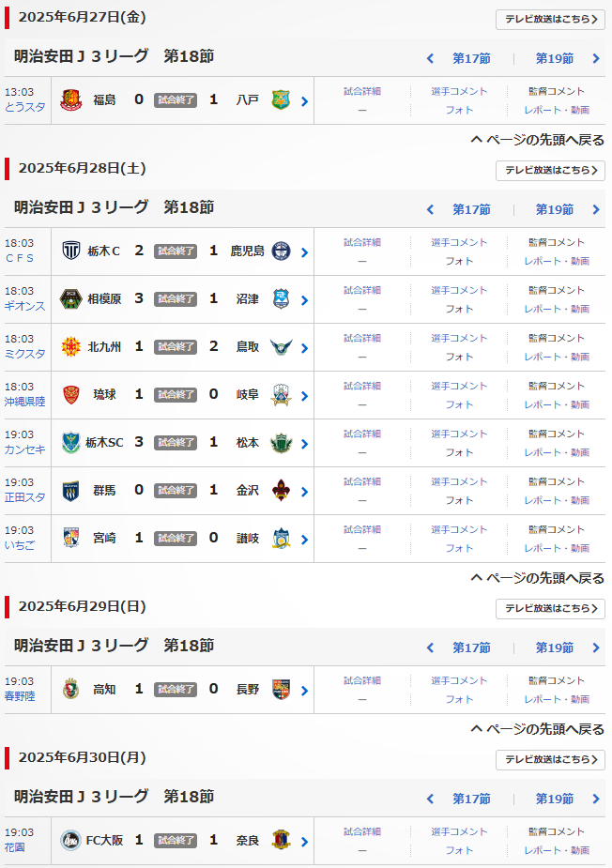Click the FC大阪 team crest icon
Viewport: 612px width, 868px height.
tap(70, 840)
